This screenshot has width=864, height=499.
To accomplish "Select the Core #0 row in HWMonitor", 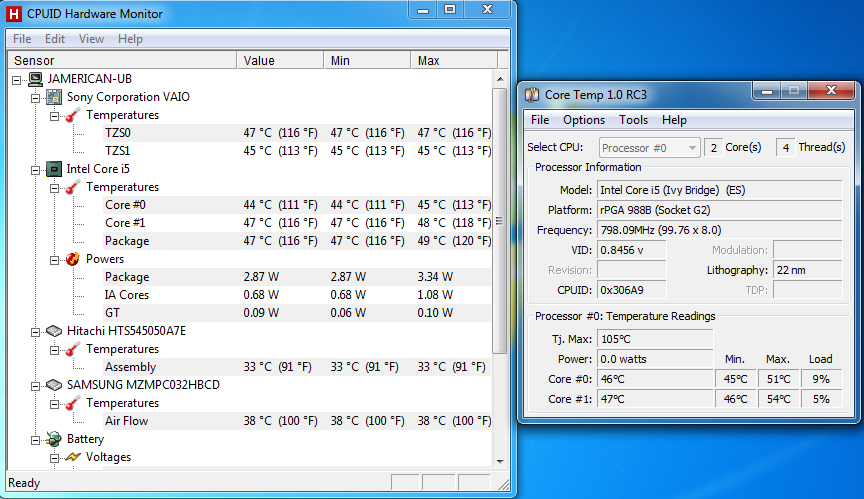I will 298,205.
